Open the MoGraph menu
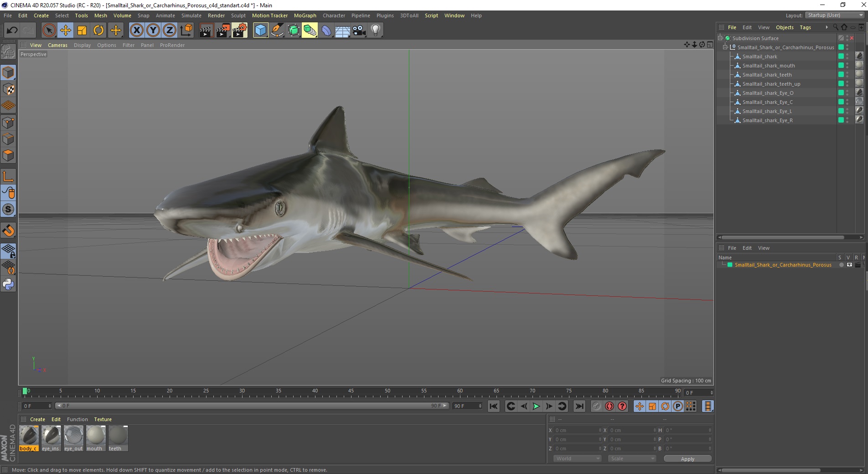 pos(305,15)
